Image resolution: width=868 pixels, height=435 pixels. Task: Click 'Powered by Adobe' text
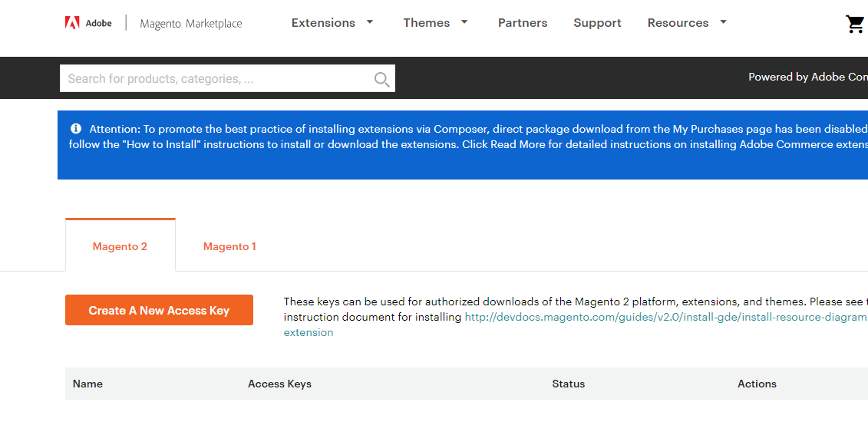click(808, 77)
